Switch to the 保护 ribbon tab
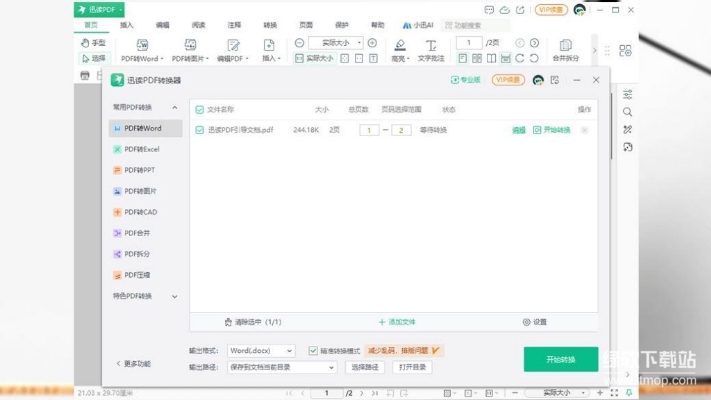Viewport: 711px width, 400px height. point(341,25)
